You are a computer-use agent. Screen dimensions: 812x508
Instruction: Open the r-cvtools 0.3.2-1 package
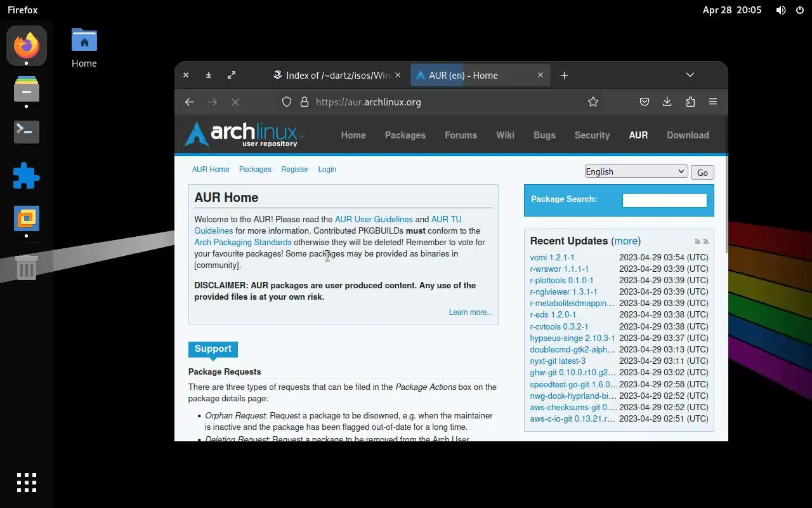pyautogui.click(x=559, y=326)
